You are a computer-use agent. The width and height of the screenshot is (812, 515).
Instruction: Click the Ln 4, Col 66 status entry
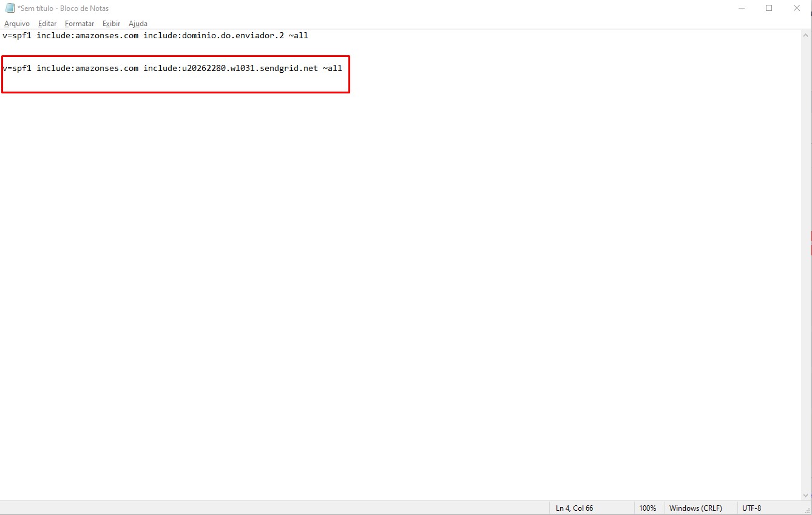[x=574, y=508]
